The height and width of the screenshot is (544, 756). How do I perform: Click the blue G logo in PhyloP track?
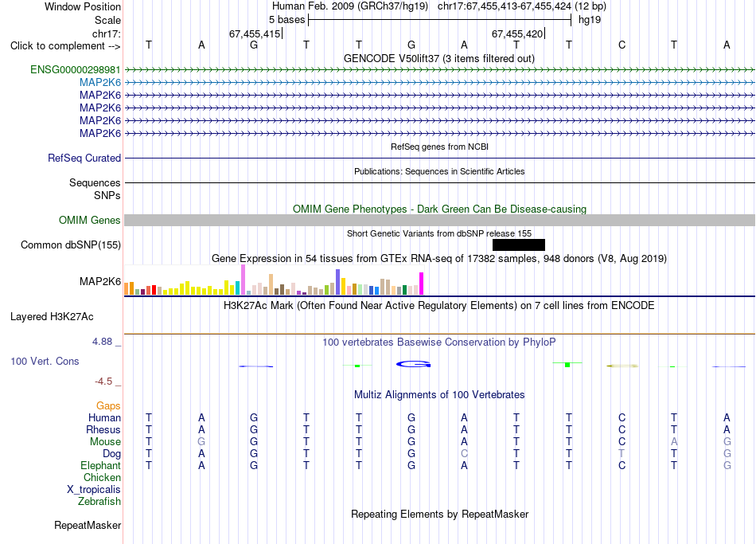pos(413,364)
